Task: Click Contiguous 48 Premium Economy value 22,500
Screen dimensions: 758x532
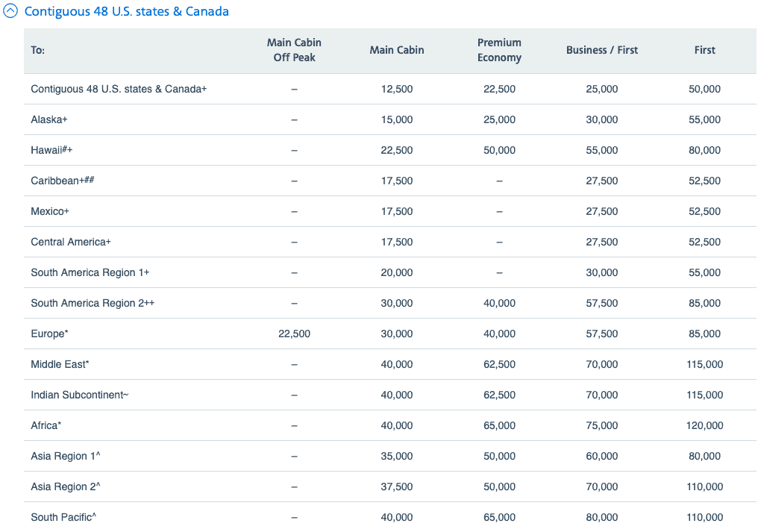Action: tap(499, 89)
